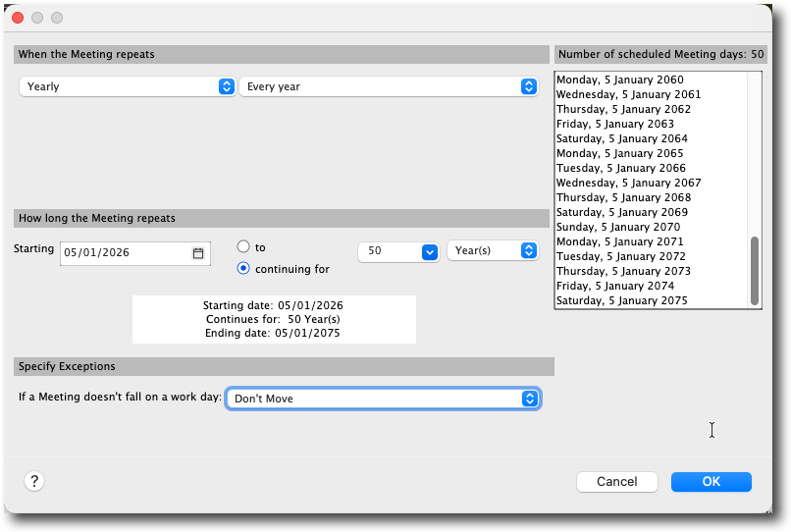Viewport: 791px width, 532px height.
Task: Click the help question mark button
Action: (x=34, y=481)
